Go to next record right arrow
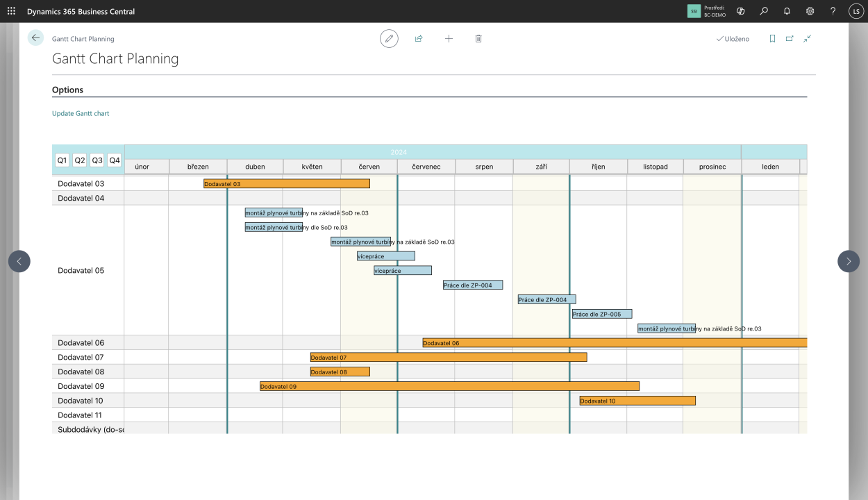 coord(848,261)
